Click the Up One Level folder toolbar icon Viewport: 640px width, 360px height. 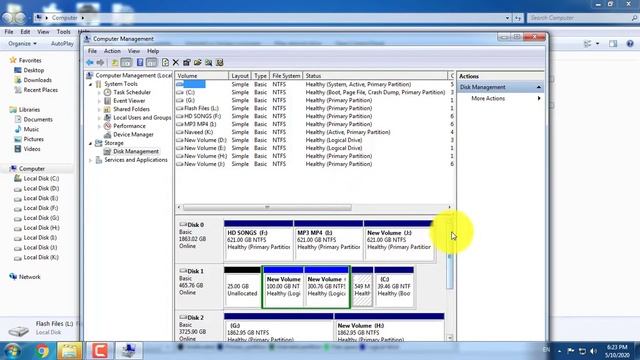point(115,62)
